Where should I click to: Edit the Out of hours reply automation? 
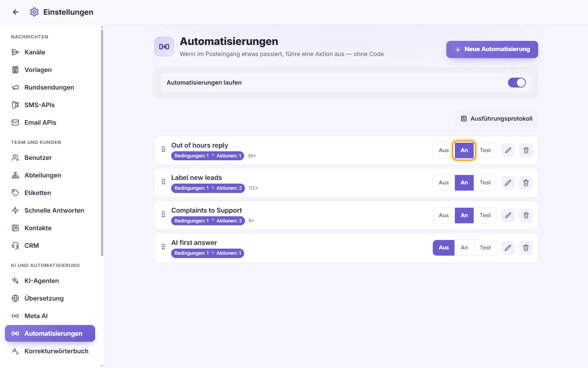click(x=508, y=150)
